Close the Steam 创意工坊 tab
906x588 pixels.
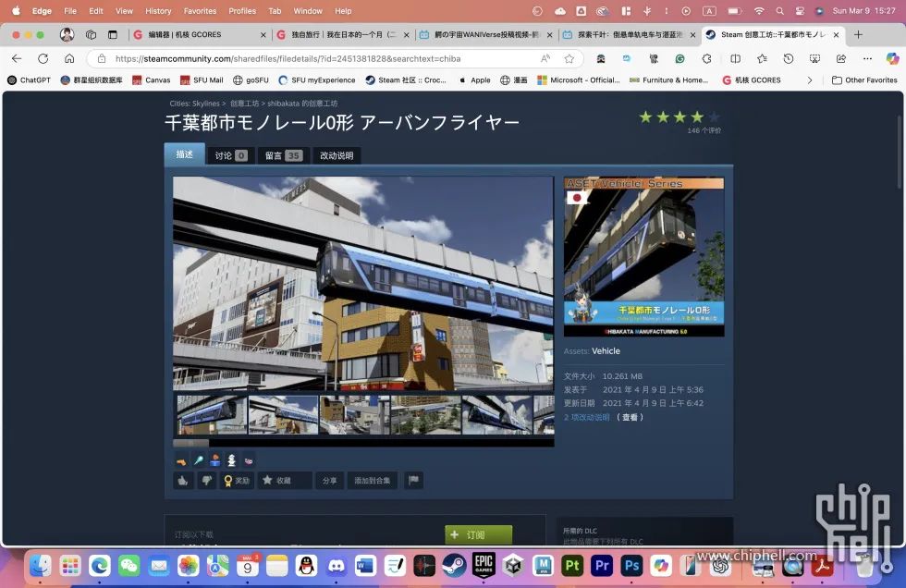pyautogui.click(x=836, y=34)
